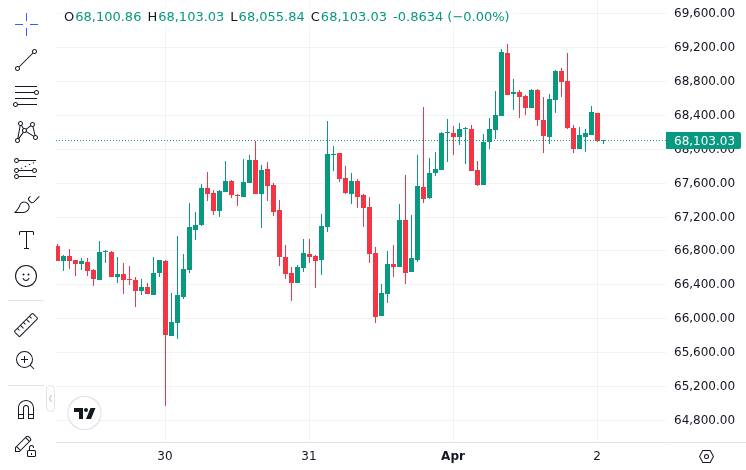Open the forecasting and measurement tools
746x470 pixels.
pos(26,168)
